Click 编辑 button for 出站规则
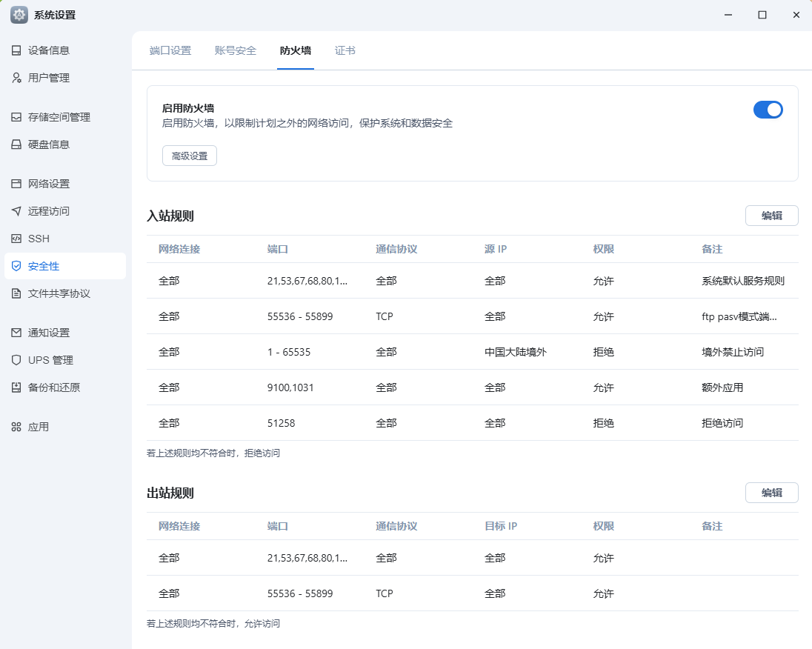Viewport: 812px width, 649px height. (x=771, y=493)
